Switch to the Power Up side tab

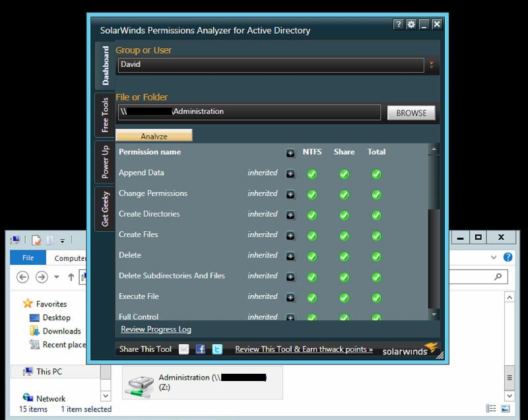[105, 162]
